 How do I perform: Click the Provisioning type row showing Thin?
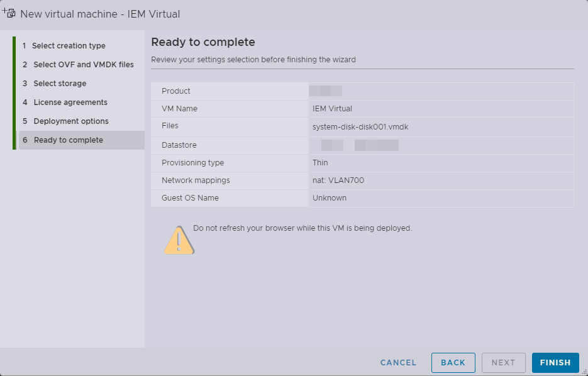362,162
